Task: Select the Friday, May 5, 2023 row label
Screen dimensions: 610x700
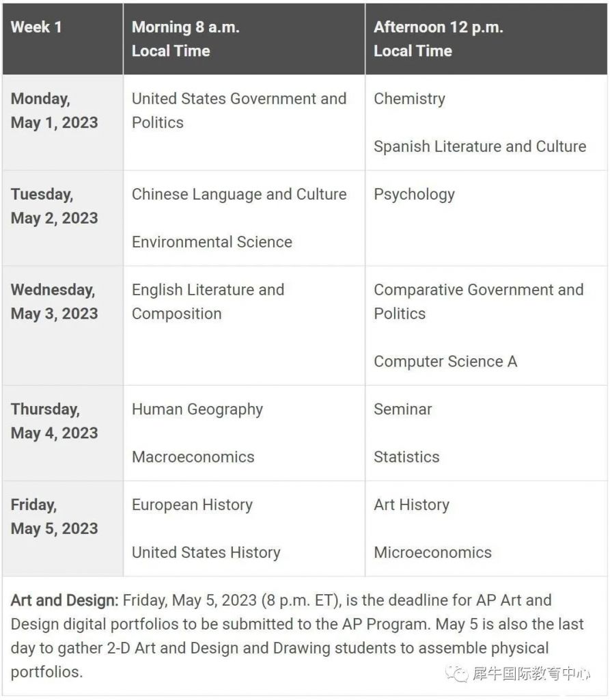Action: click(54, 517)
